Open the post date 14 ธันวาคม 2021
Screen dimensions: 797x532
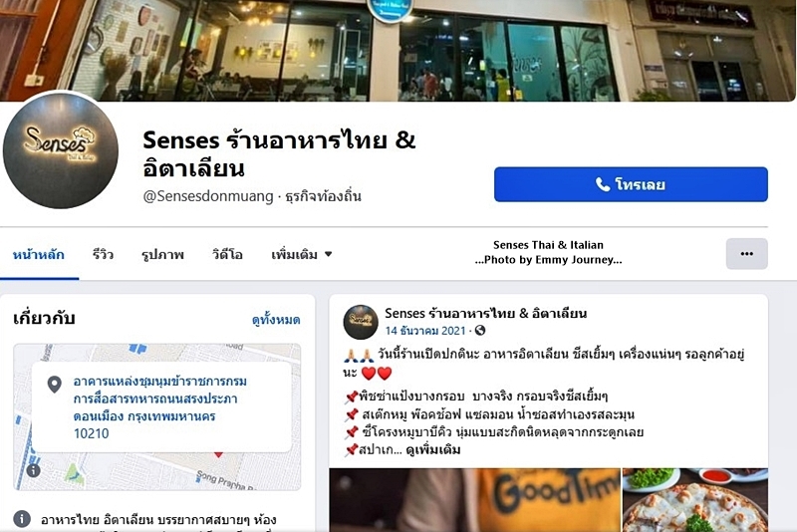pyautogui.click(x=425, y=331)
